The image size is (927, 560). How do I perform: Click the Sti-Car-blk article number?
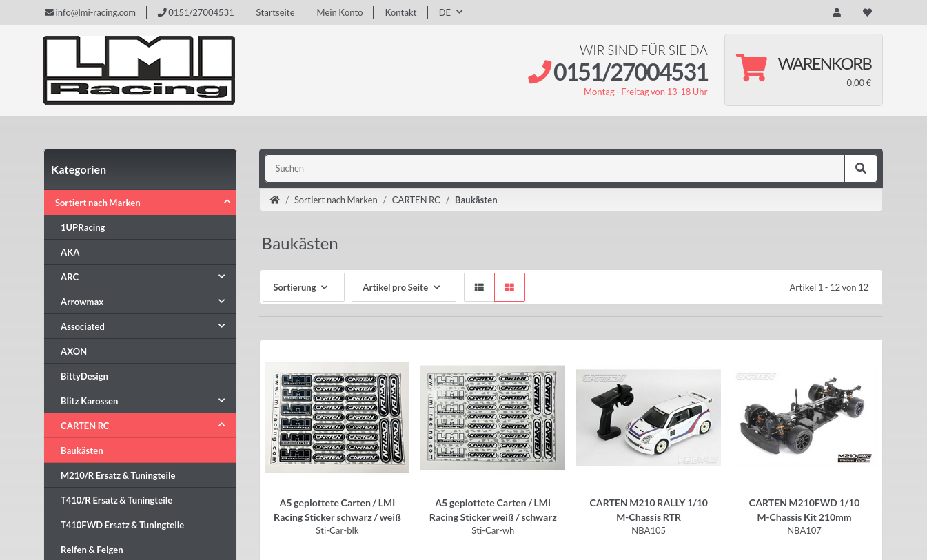coord(337,530)
